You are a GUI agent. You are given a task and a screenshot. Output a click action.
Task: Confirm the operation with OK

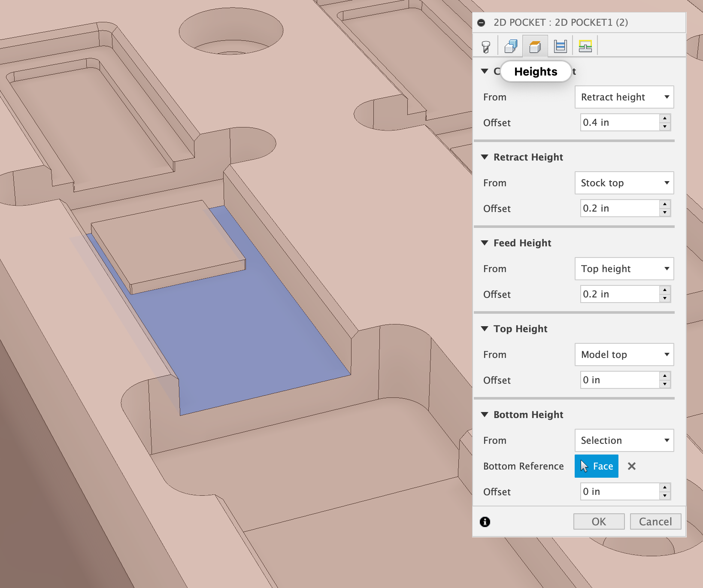(x=599, y=521)
